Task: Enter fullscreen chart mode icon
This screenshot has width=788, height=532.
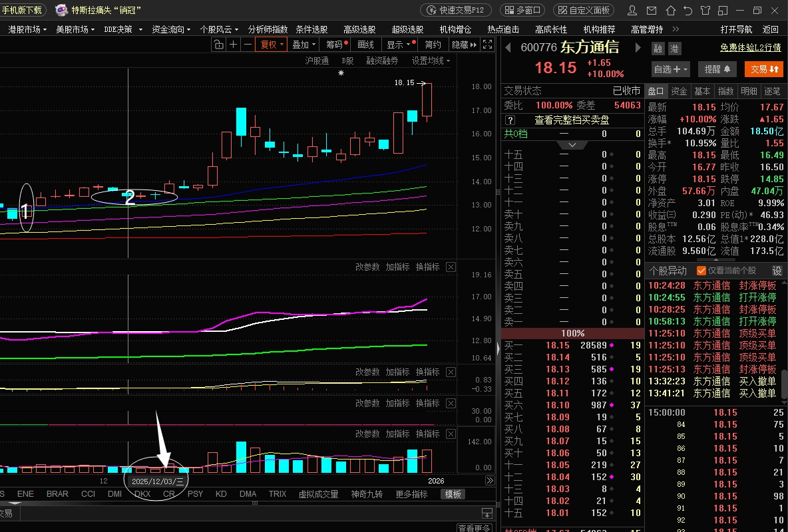Action: click(487, 44)
